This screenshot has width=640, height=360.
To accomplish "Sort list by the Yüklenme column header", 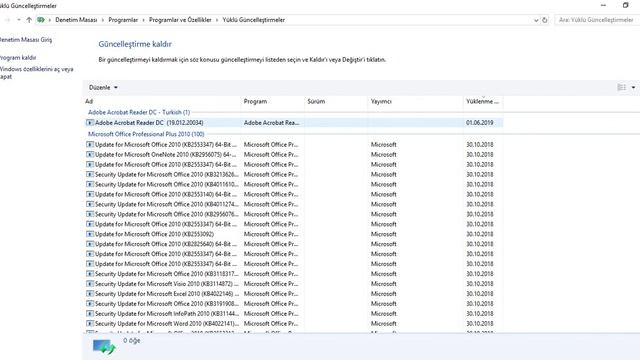I will pos(483,101).
